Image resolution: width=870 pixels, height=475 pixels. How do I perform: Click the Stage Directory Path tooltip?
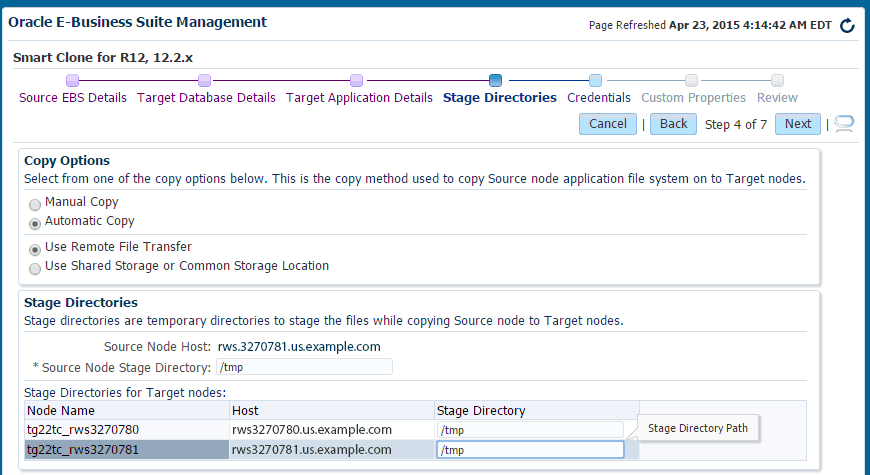[x=697, y=428]
